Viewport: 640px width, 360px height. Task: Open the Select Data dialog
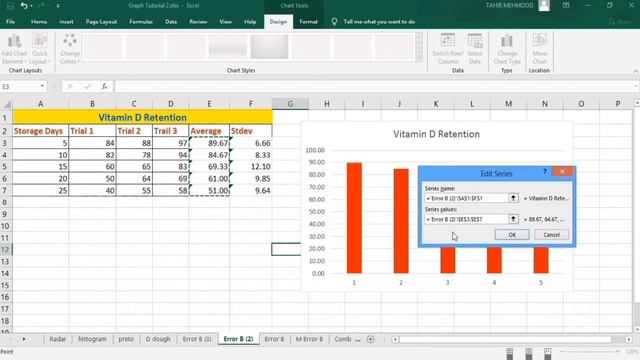(475, 49)
